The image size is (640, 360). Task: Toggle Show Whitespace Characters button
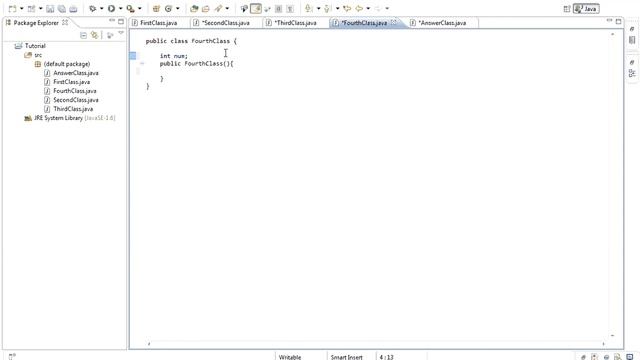coord(290,9)
